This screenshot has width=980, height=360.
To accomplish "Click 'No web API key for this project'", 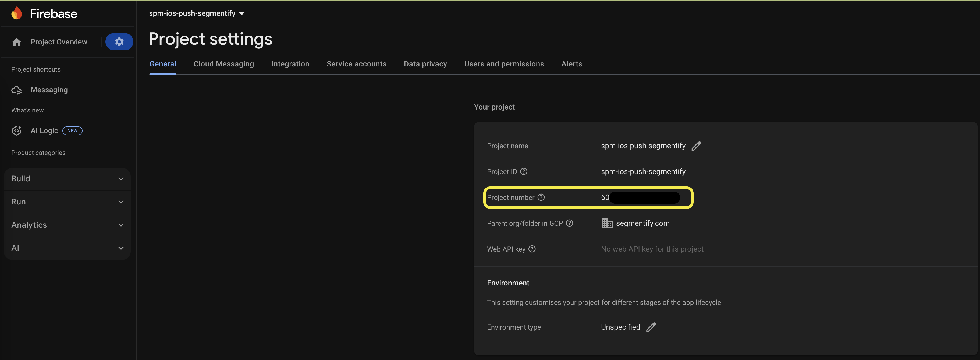I will [x=652, y=249].
